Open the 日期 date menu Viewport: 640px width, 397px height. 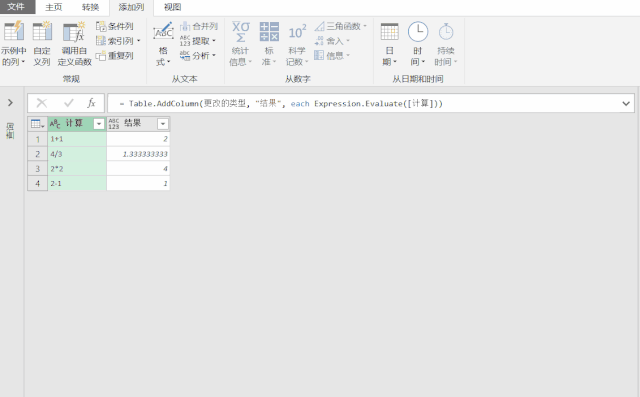[x=389, y=44]
